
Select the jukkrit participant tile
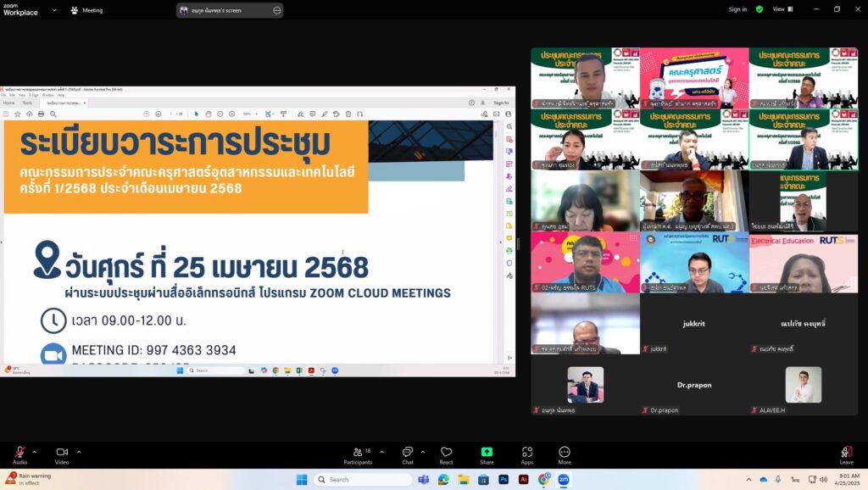click(693, 324)
